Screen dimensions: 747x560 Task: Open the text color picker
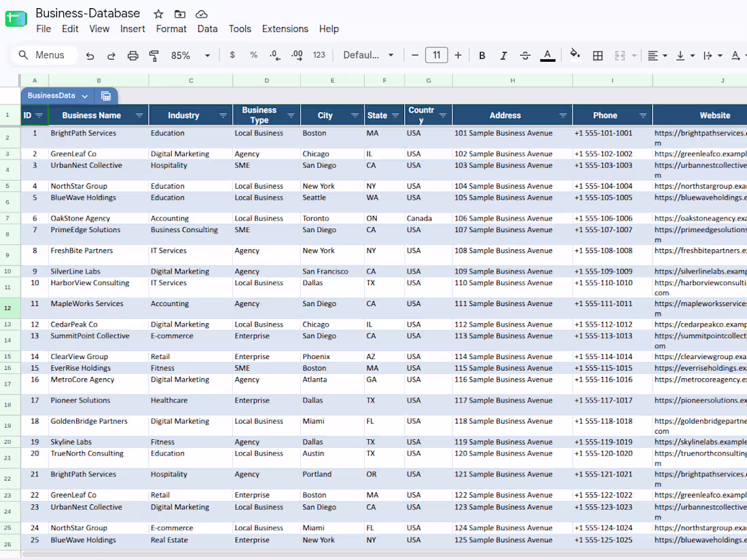click(x=547, y=56)
